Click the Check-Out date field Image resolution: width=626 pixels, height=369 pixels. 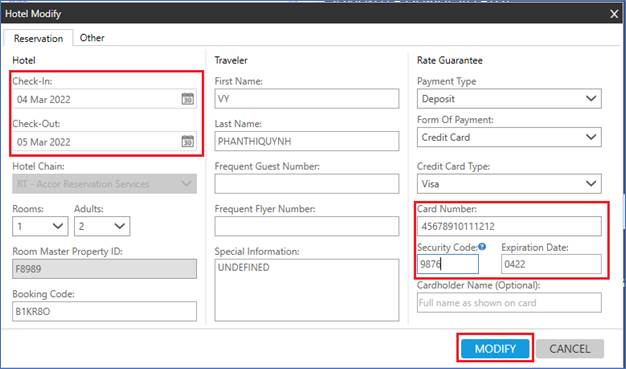tap(104, 141)
